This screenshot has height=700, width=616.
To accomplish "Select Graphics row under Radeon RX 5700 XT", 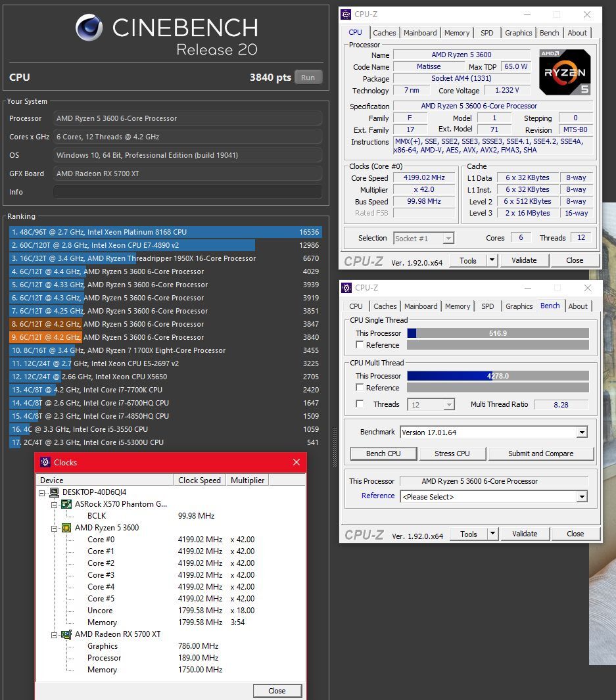I will click(x=103, y=646).
